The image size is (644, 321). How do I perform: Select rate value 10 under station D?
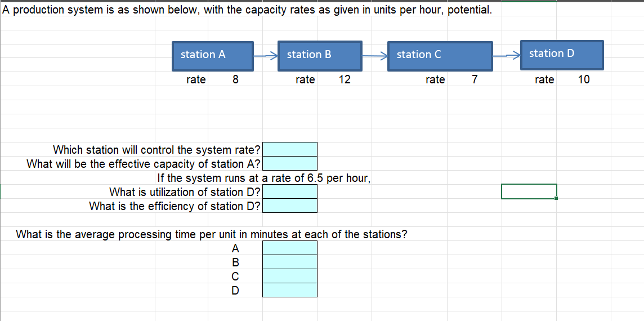pyautogui.click(x=584, y=79)
